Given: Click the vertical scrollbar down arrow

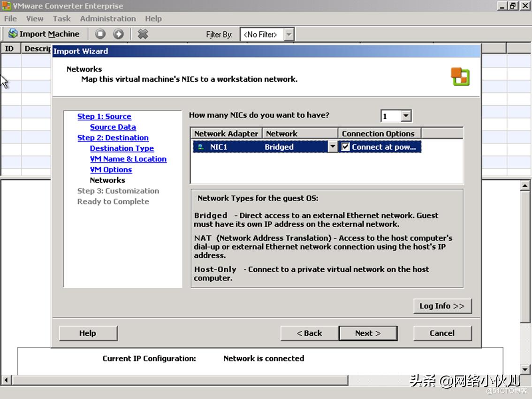Looking at the screenshot, I should [x=525, y=369].
